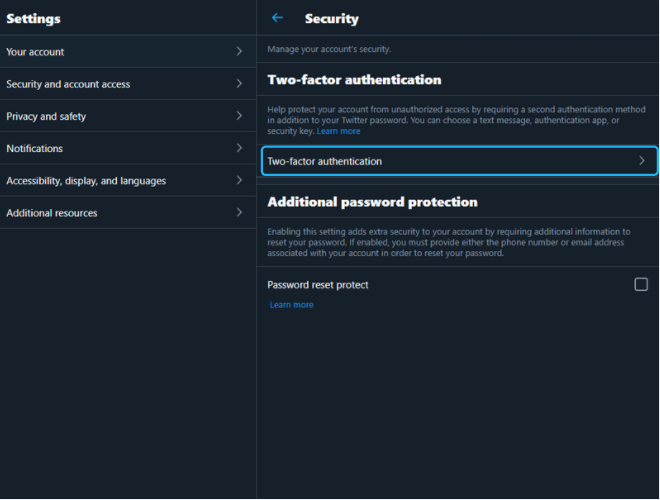Image resolution: width=660 pixels, height=500 pixels.
Task: Click Learn more in two-factor description
Action: point(338,131)
